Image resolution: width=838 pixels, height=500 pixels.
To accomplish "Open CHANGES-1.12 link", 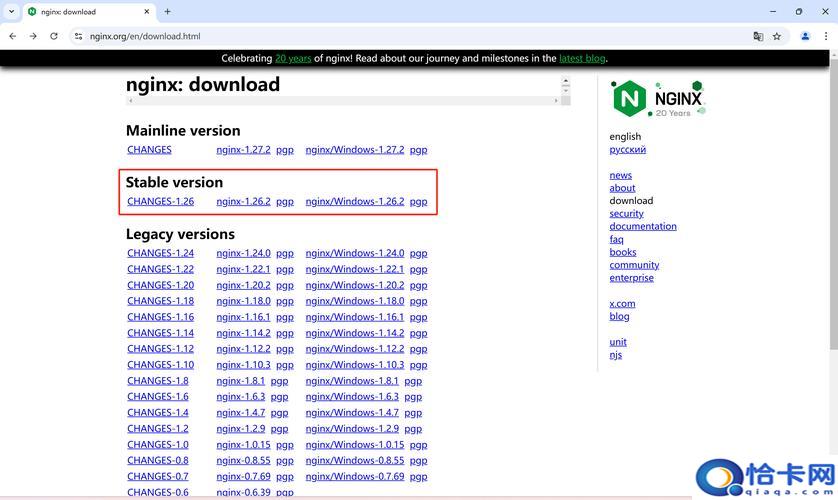I will (x=160, y=349).
